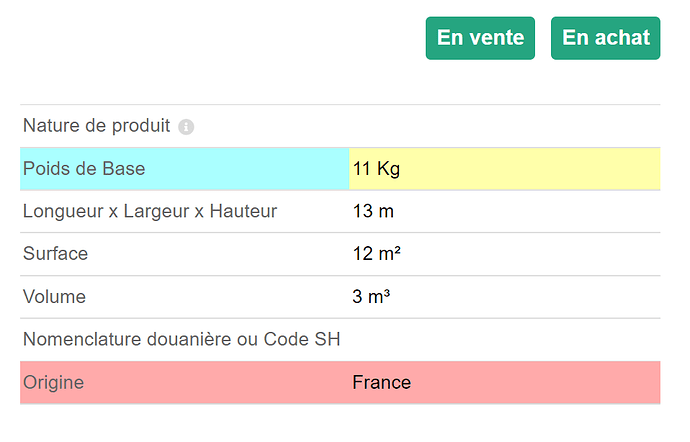Viewport: 690px width, 442px height.
Task: Click the 12 m² surface value
Action: tap(377, 254)
